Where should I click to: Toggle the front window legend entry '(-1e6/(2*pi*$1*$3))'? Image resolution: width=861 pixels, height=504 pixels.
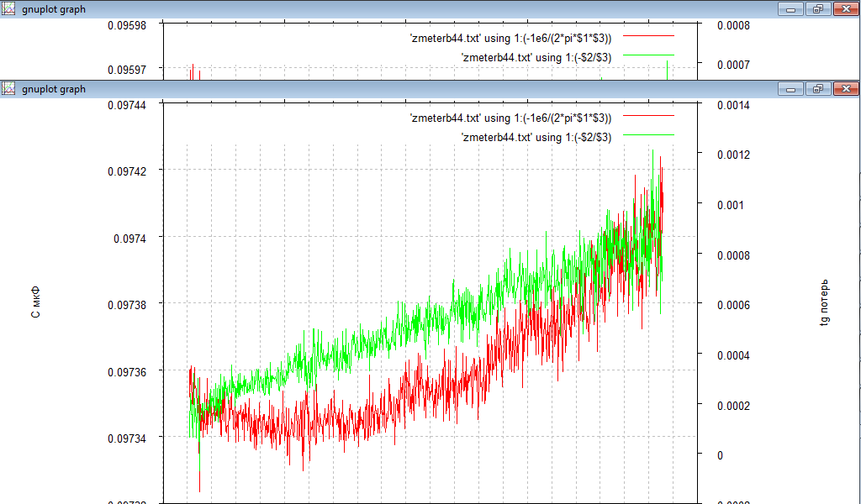pos(510,118)
